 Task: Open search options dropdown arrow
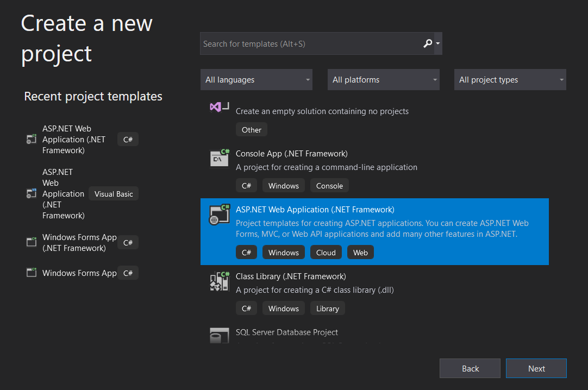click(x=437, y=43)
